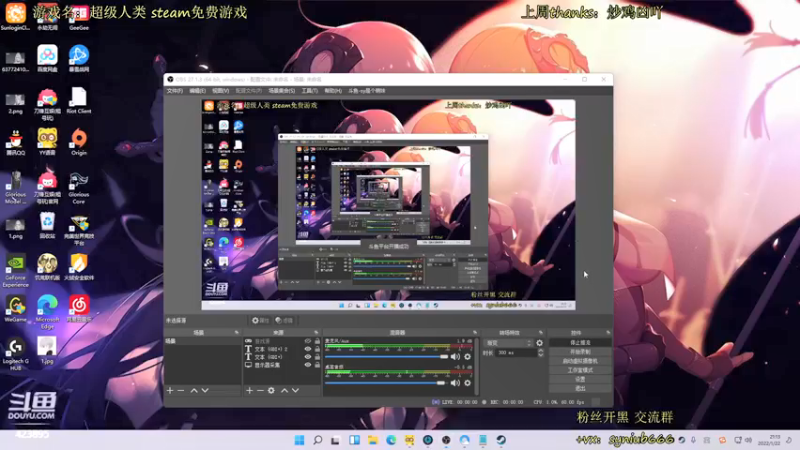The image size is (800, 450).
Task: Remove selected scene with minus icon
Action: pos(181,390)
